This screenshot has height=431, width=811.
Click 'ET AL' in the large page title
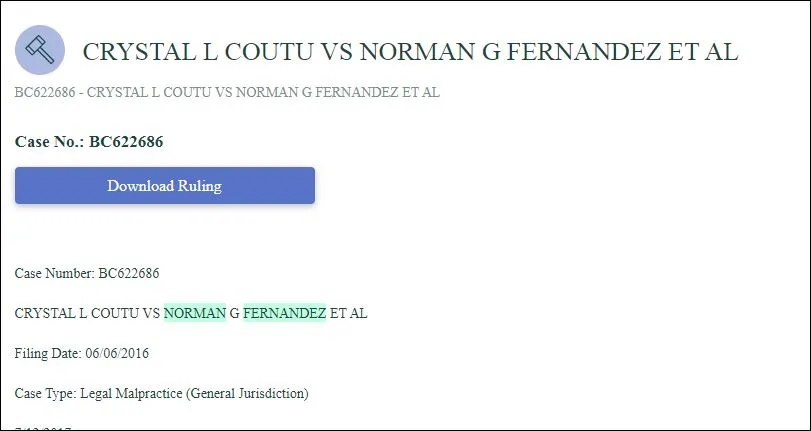coord(704,52)
